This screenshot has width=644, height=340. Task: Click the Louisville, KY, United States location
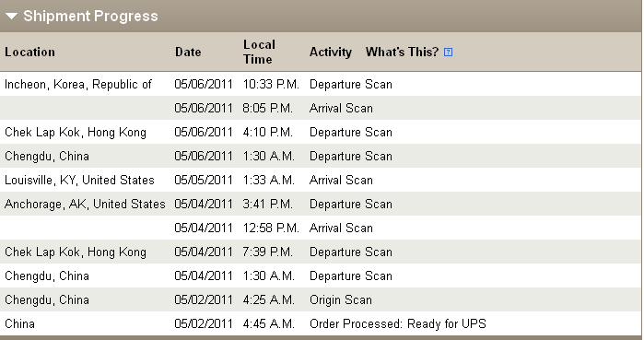[79, 180]
